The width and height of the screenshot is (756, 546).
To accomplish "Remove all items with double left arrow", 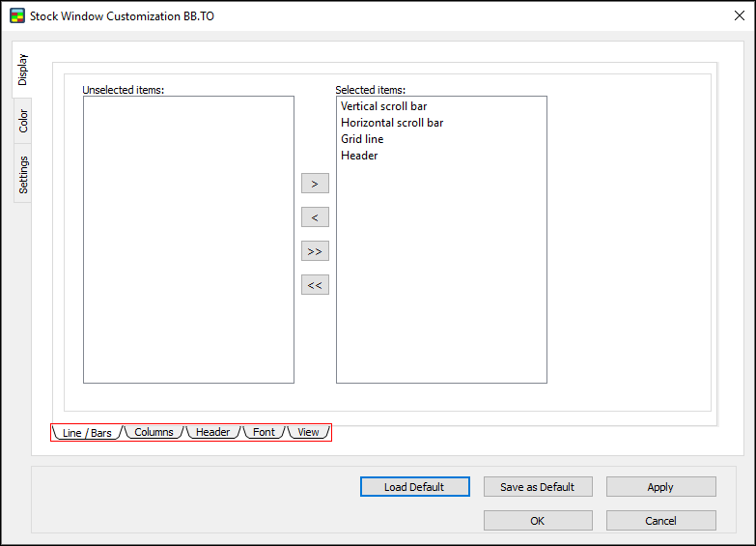I will tap(315, 285).
